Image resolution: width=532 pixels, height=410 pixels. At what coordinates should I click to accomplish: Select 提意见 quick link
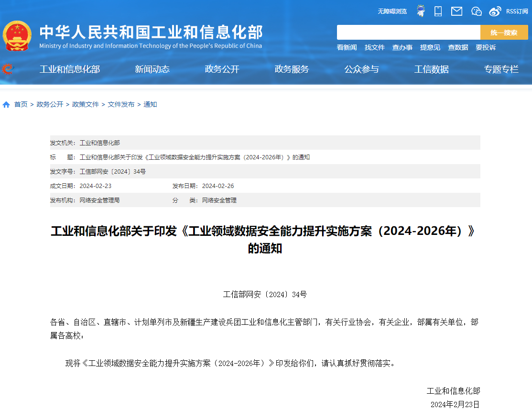[x=430, y=47]
